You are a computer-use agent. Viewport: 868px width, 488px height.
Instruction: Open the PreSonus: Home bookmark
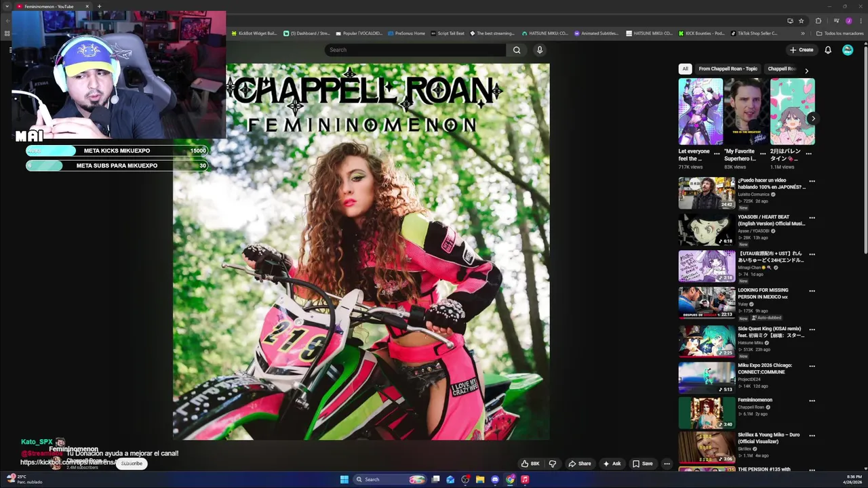(406, 33)
